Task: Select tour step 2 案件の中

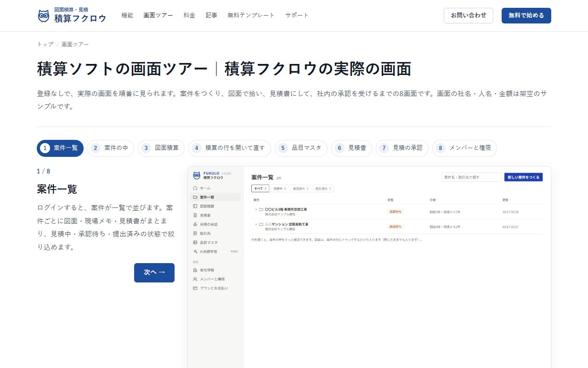Action: point(111,148)
